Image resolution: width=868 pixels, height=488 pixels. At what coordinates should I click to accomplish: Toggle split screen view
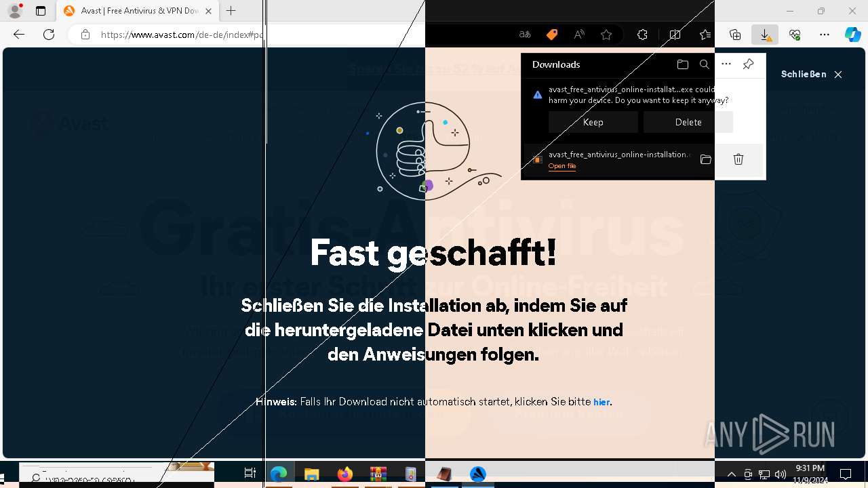pos(675,35)
